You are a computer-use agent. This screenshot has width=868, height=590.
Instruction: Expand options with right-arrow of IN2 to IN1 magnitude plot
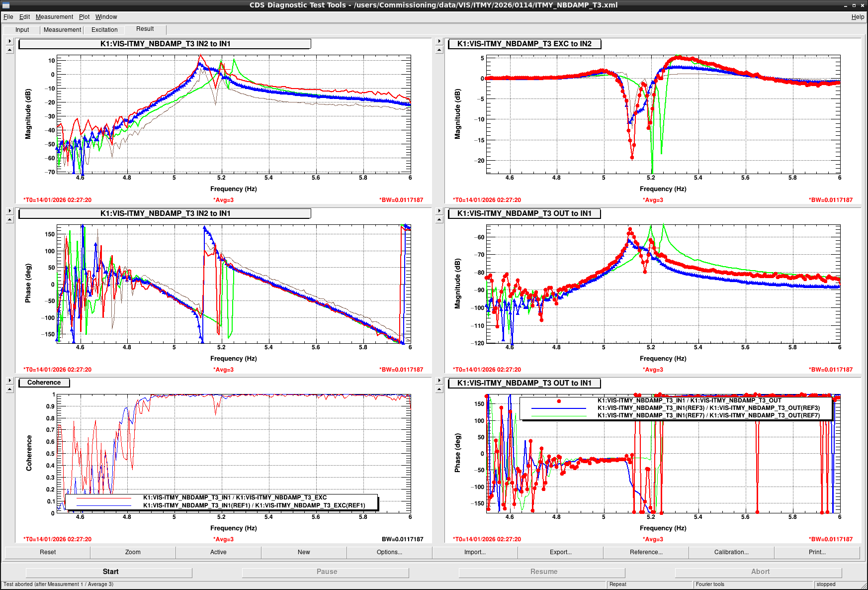point(9,41)
